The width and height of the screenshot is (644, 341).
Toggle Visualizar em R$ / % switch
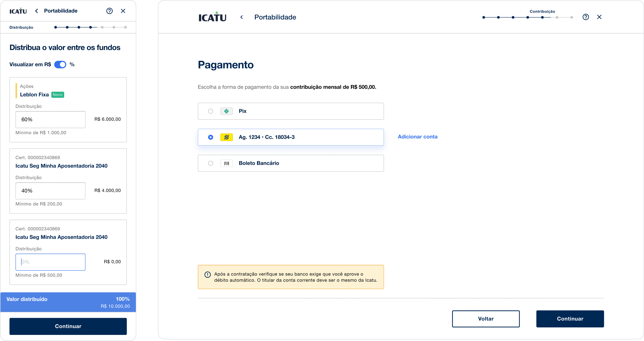click(60, 64)
